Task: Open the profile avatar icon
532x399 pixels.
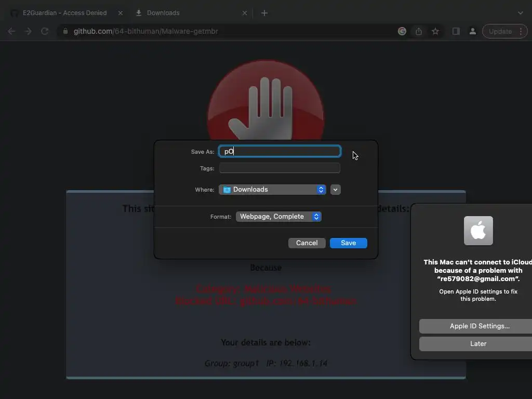Action: click(x=472, y=31)
